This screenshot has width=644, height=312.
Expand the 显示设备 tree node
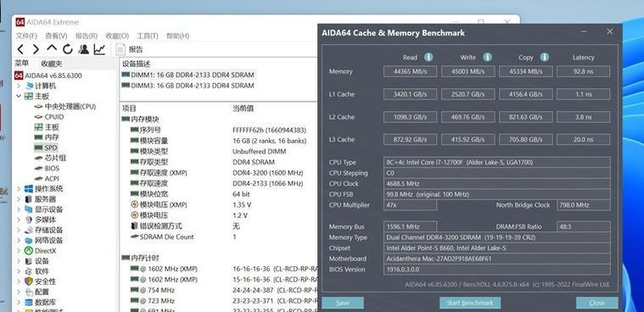tap(19, 209)
